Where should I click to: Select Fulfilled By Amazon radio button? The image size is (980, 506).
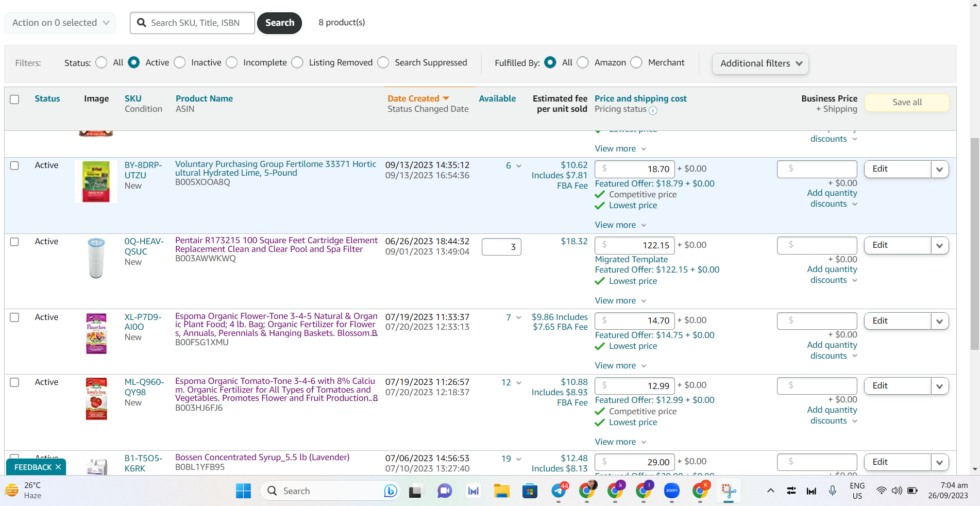click(583, 62)
